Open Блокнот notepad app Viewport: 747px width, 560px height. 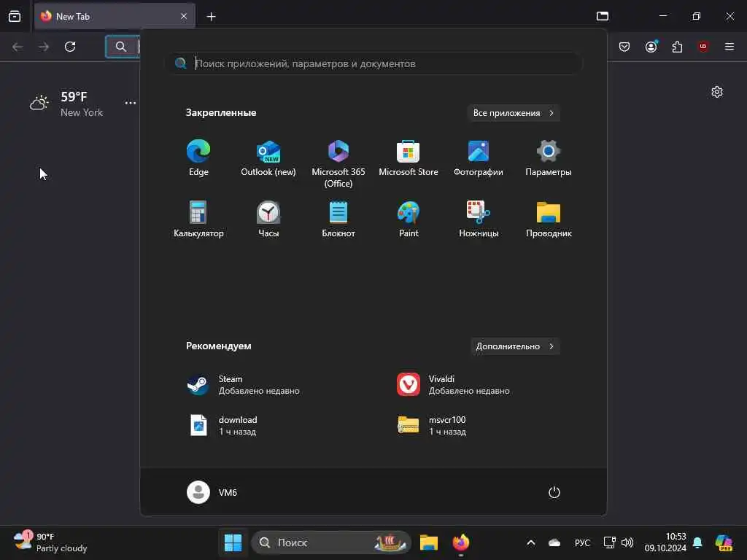pyautogui.click(x=338, y=219)
